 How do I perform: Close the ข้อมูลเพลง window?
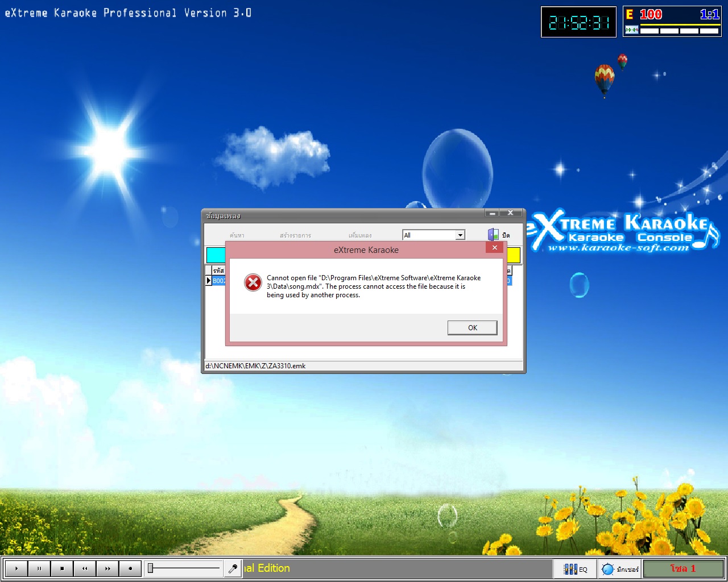[510, 213]
